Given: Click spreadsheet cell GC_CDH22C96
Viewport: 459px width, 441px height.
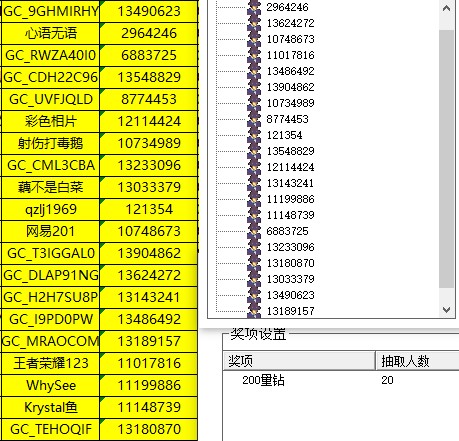Looking at the screenshot, I should [x=50, y=77].
